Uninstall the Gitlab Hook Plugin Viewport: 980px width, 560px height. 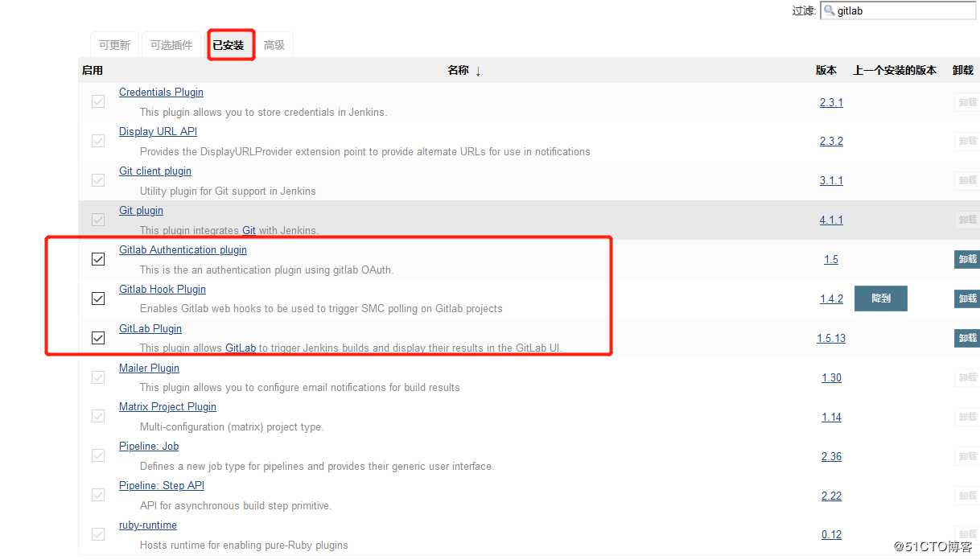point(967,299)
